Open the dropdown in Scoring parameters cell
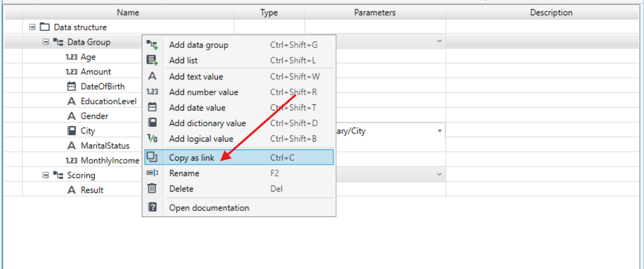Image resolution: width=644 pixels, height=269 pixels. [439, 175]
